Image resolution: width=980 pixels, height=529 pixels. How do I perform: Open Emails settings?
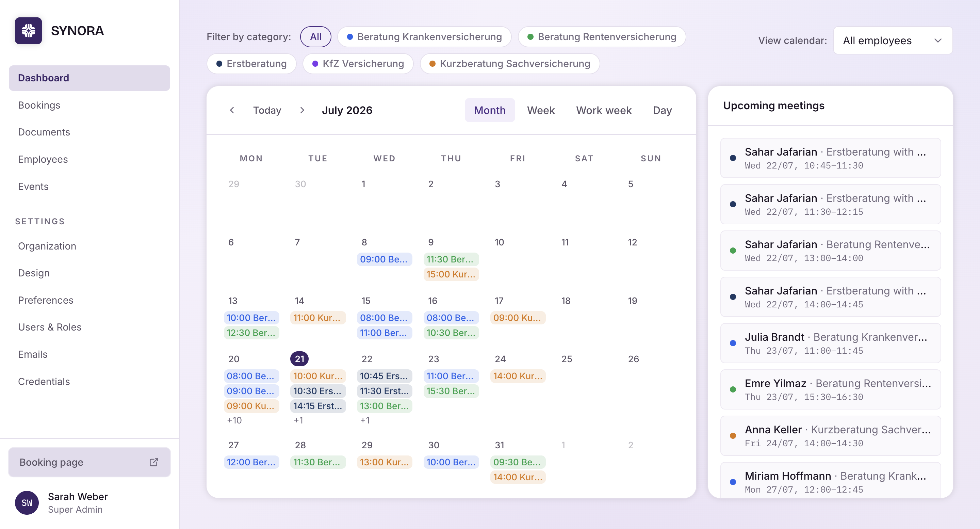(x=89, y=354)
